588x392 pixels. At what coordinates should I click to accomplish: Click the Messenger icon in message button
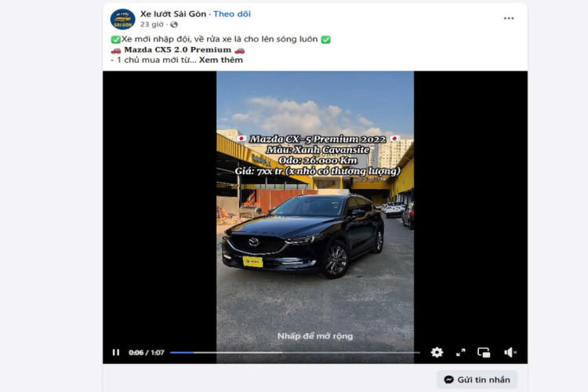pos(448,379)
